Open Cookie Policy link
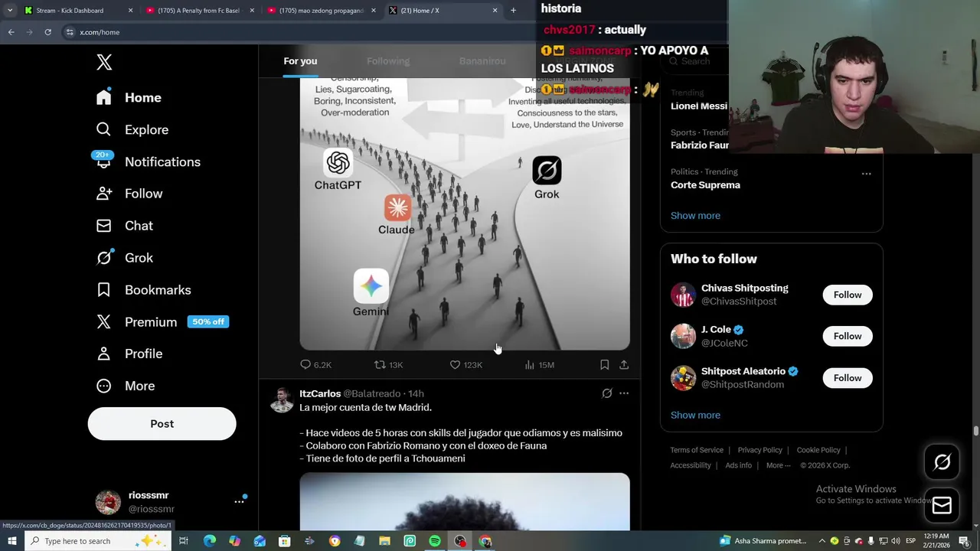The width and height of the screenshot is (980, 551). pyautogui.click(x=818, y=450)
